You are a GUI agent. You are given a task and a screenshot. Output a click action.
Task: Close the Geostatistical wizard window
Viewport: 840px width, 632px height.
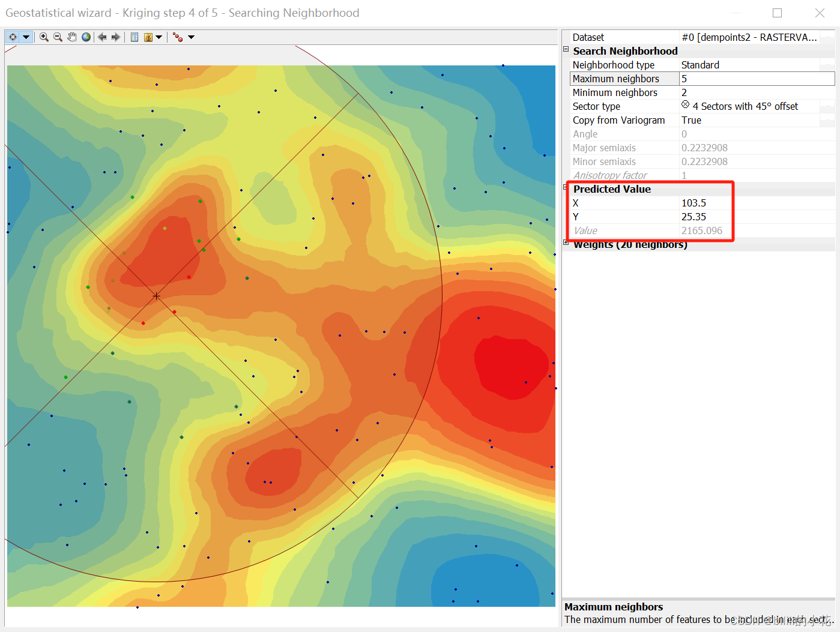820,13
